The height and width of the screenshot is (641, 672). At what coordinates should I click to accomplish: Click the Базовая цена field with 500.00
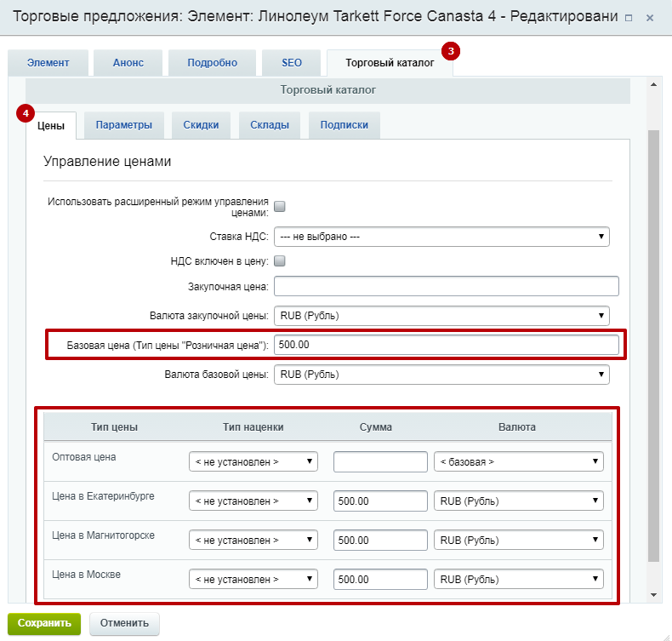(446, 345)
